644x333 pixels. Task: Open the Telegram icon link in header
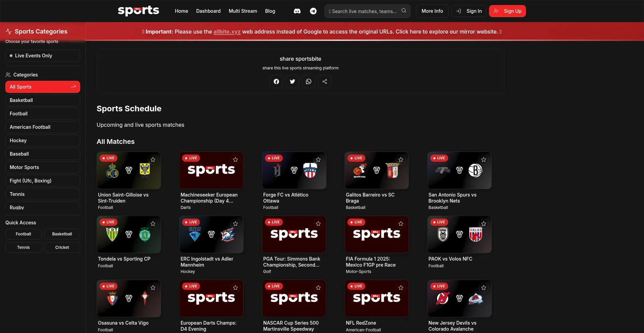[313, 11]
